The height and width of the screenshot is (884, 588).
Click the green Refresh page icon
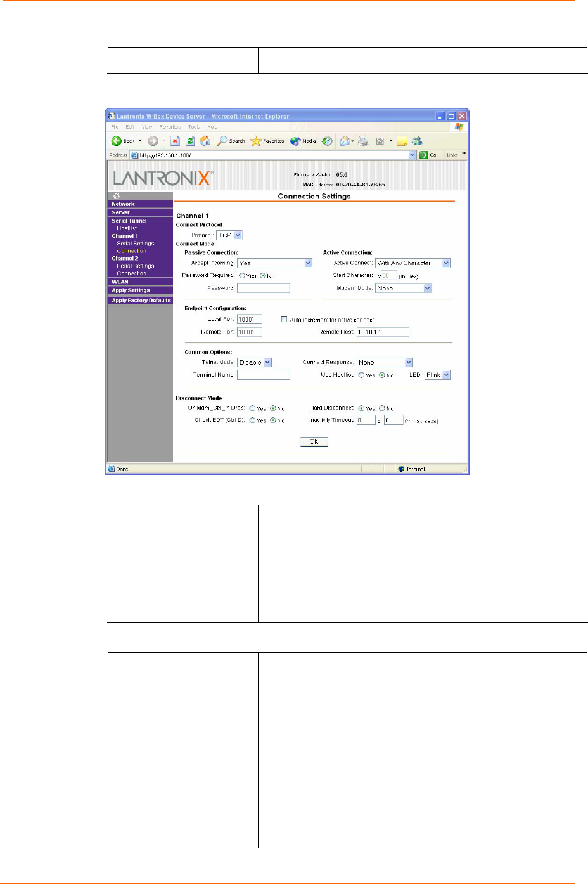coord(190,141)
